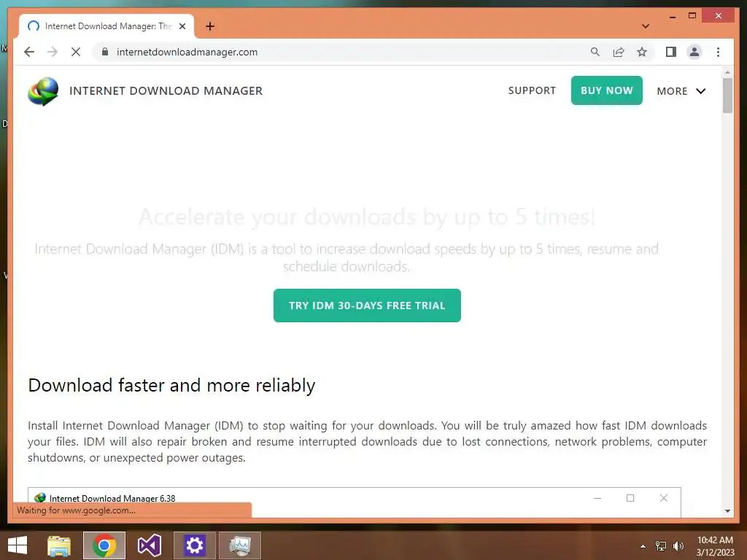Open the Chrome side panel icon

671,52
